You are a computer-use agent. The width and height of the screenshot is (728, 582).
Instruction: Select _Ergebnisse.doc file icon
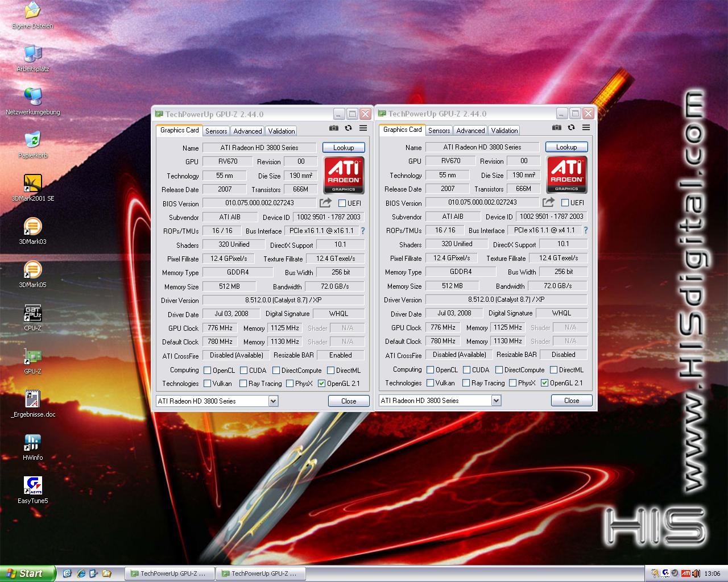(x=32, y=399)
